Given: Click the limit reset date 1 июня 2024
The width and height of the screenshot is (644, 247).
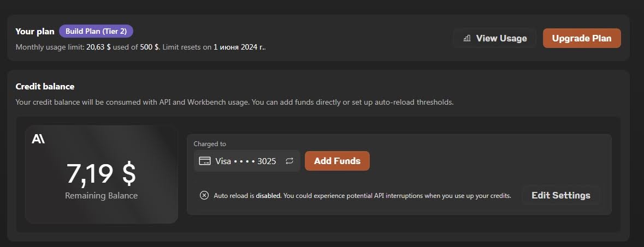Looking at the screenshot, I should [x=239, y=47].
